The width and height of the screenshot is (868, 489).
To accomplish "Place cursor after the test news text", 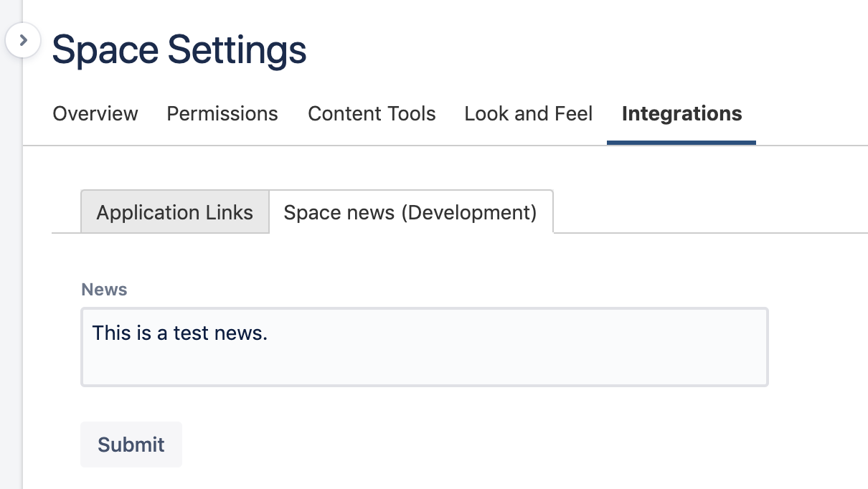I will point(269,333).
